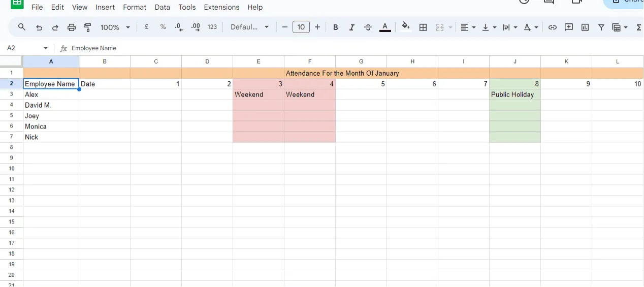Open the Data menu
Viewport: 644px width, 287px height.
click(x=163, y=7)
